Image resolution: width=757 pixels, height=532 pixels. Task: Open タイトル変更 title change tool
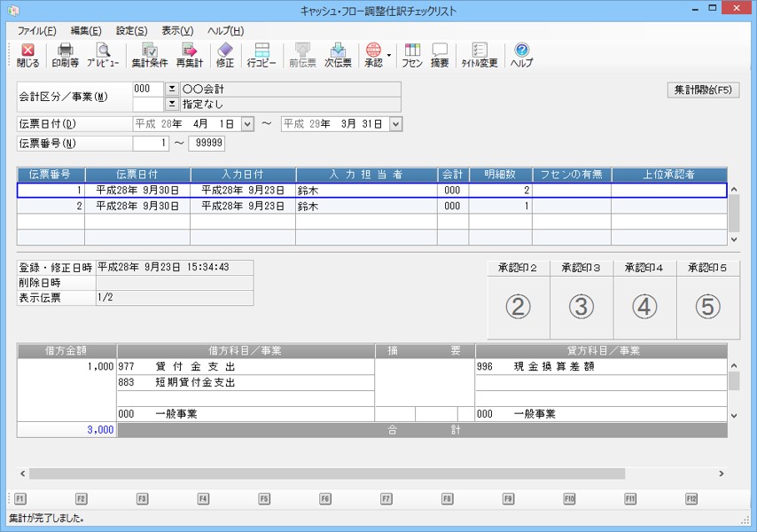tap(480, 55)
